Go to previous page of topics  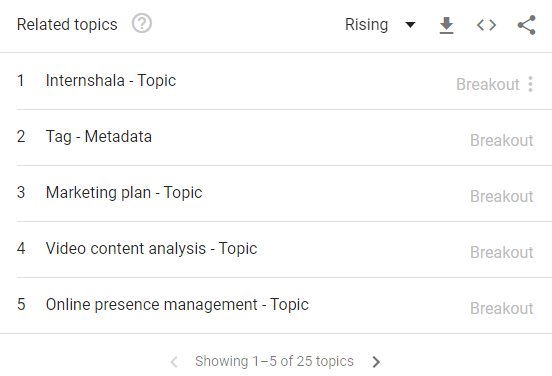tap(174, 362)
